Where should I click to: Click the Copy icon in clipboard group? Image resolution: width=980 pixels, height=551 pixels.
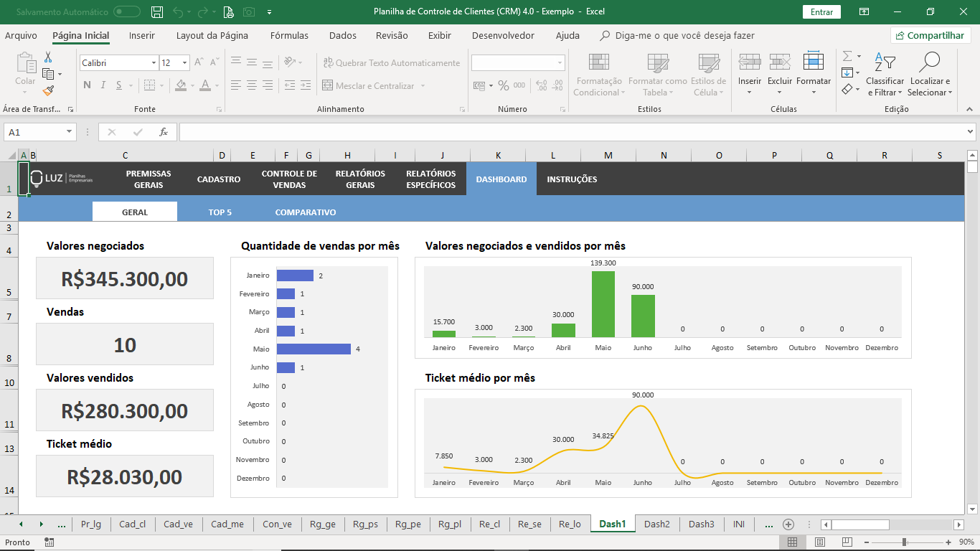(48, 74)
